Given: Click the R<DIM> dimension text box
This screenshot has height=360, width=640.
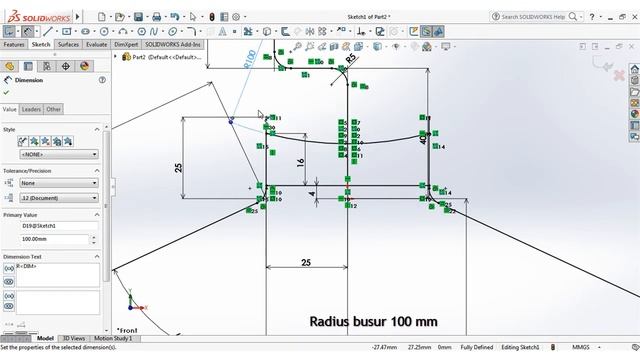Looking at the screenshot, I should click(x=58, y=275).
